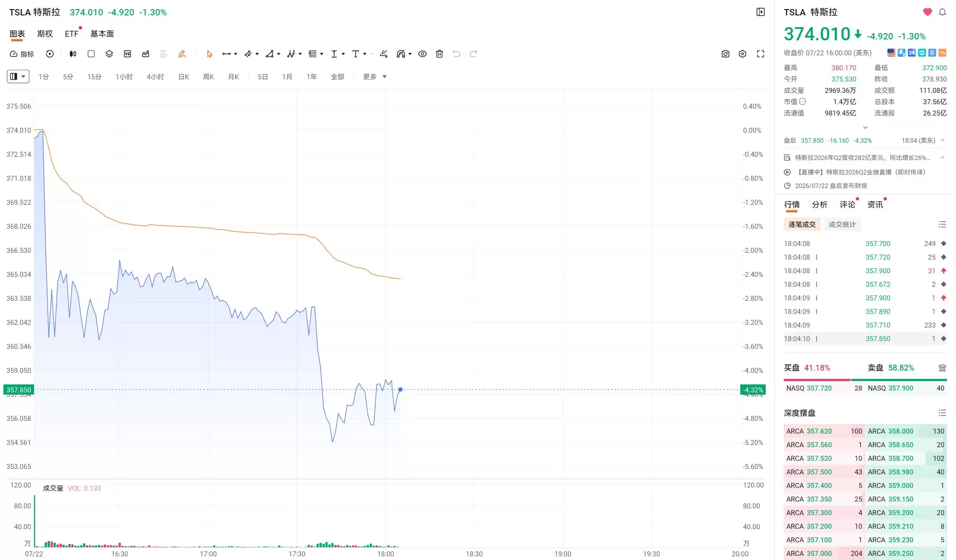
Task: Collapse the right panel with arrow icon
Action: pyautogui.click(x=761, y=12)
